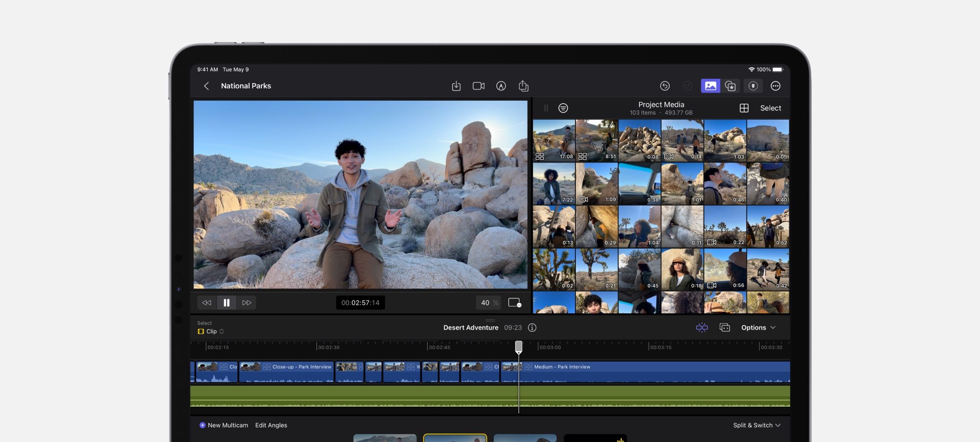Tap the 00:02:57:14 timecode display
980x442 pixels.
pos(360,303)
